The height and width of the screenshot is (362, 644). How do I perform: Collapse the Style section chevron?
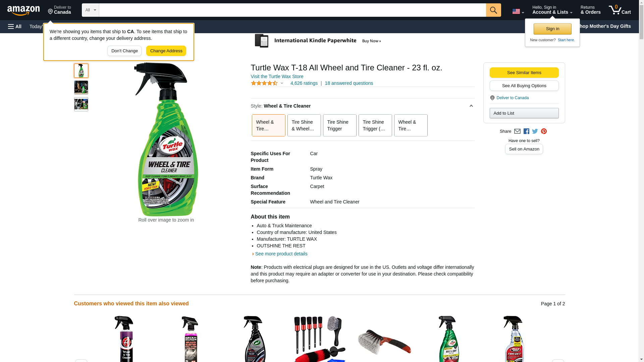pos(471,106)
